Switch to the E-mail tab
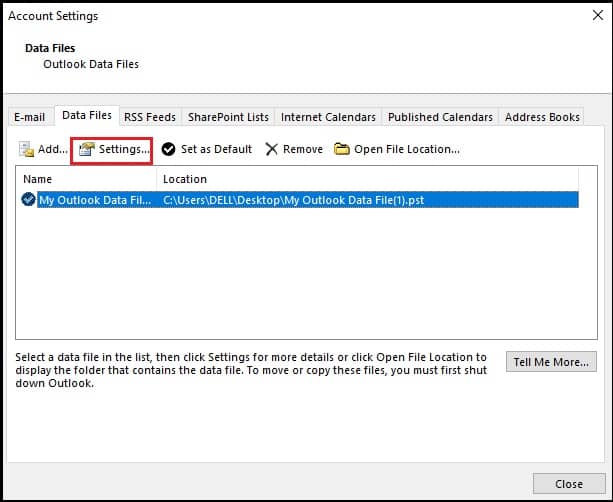Image resolution: width=613 pixels, height=502 pixels. click(x=30, y=117)
